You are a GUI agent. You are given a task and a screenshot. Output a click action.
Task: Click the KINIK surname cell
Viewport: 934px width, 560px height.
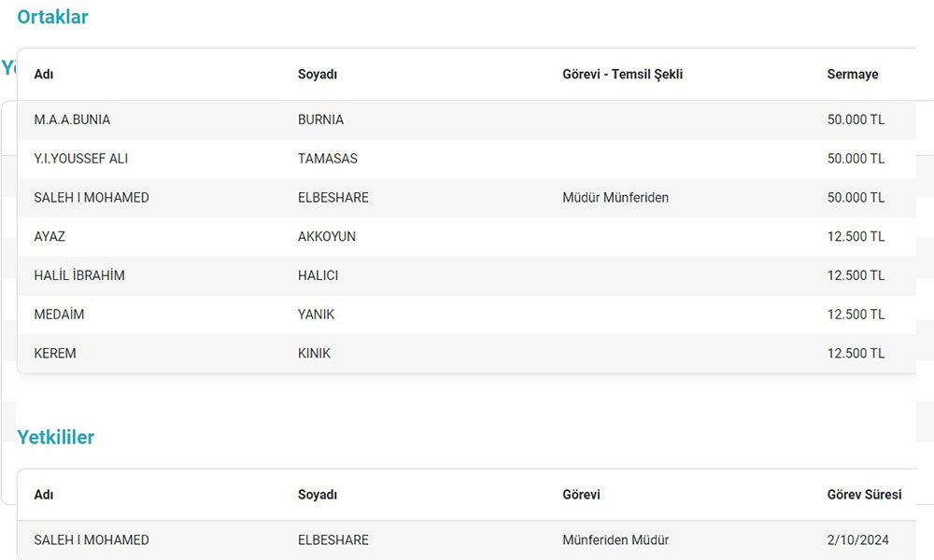tap(314, 354)
